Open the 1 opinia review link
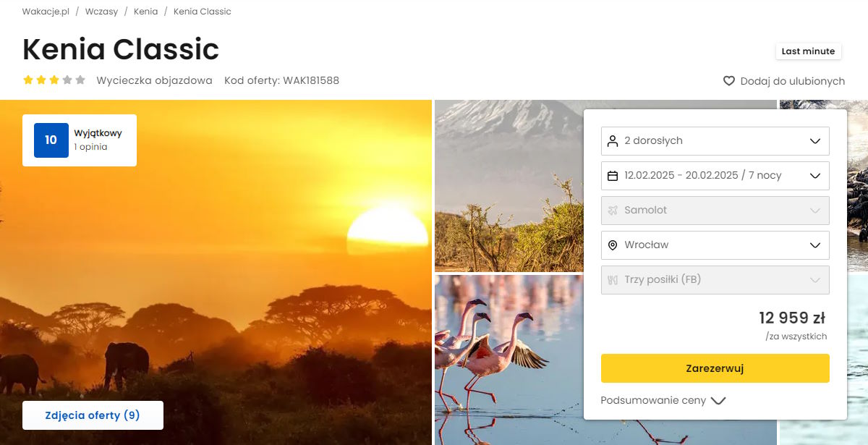This screenshot has height=445, width=868. tap(90, 147)
